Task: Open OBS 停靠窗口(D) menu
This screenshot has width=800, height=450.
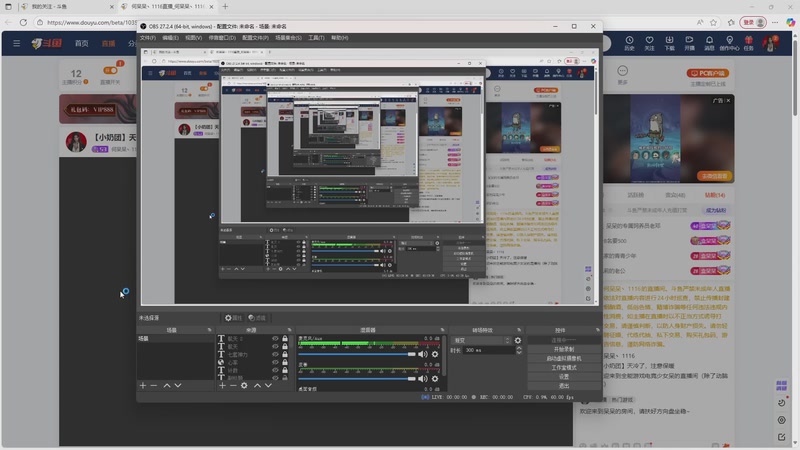Action: pos(222,38)
